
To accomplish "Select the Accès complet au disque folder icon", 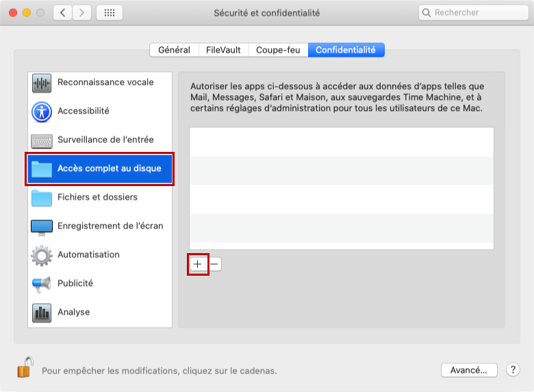I will tap(42, 169).
